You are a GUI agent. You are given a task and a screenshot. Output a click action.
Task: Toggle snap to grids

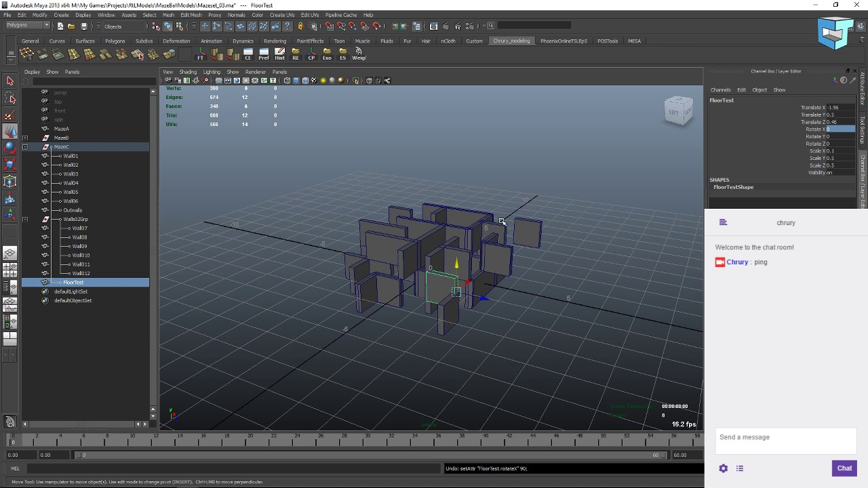(x=329, y=26)
